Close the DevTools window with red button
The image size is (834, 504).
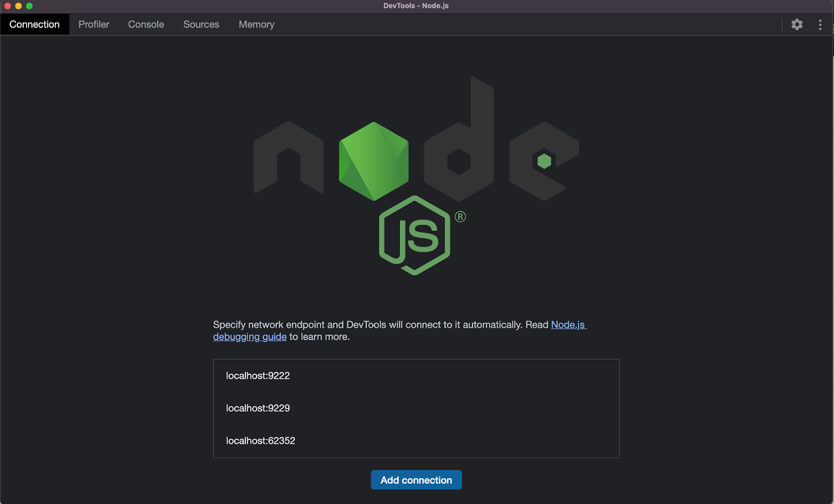click(x=7, y=6)
